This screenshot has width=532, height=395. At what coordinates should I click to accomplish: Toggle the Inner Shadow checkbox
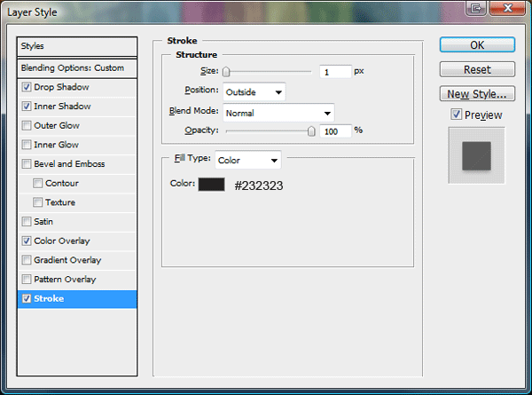[x=26, y=107]
